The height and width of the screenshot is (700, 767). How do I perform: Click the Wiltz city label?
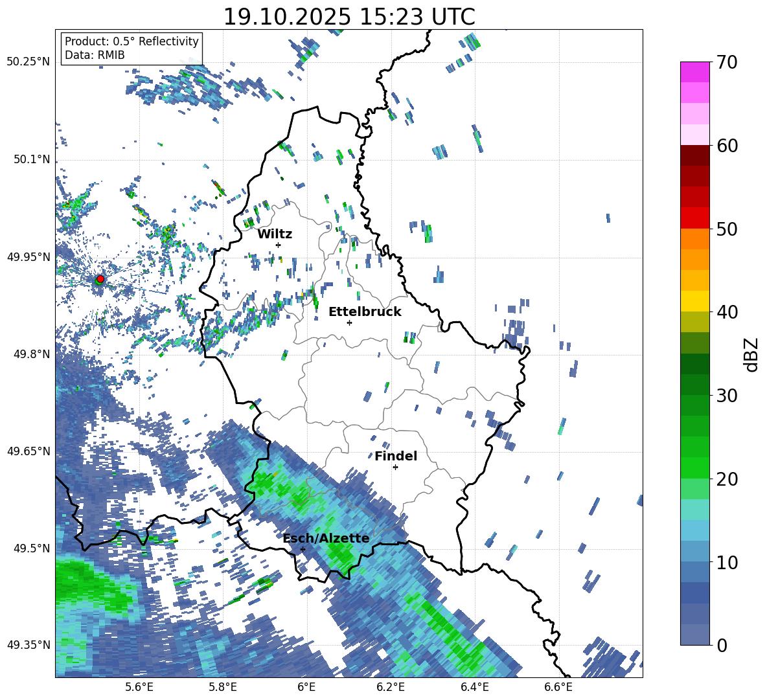coord(275,234)
